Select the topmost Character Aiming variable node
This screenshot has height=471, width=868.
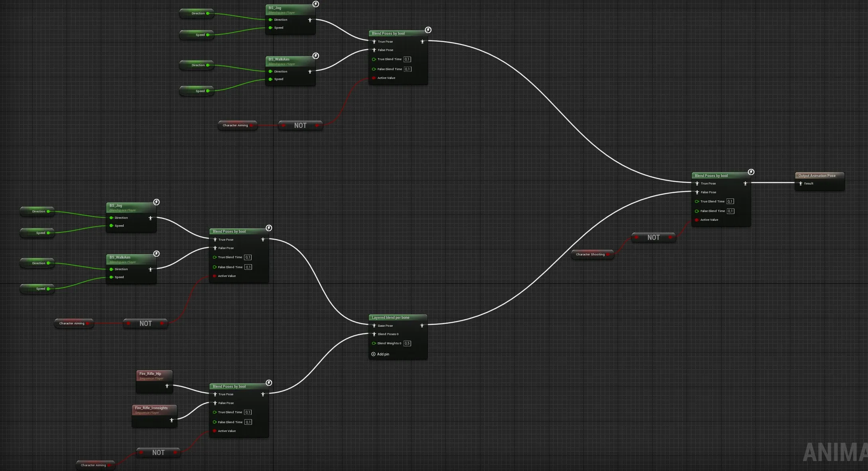(238, 126)
